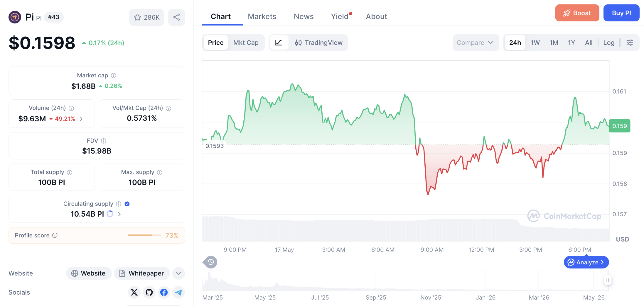Click the Profile score progress bar
The image size is (644, 306).
(x=144, y=235)
